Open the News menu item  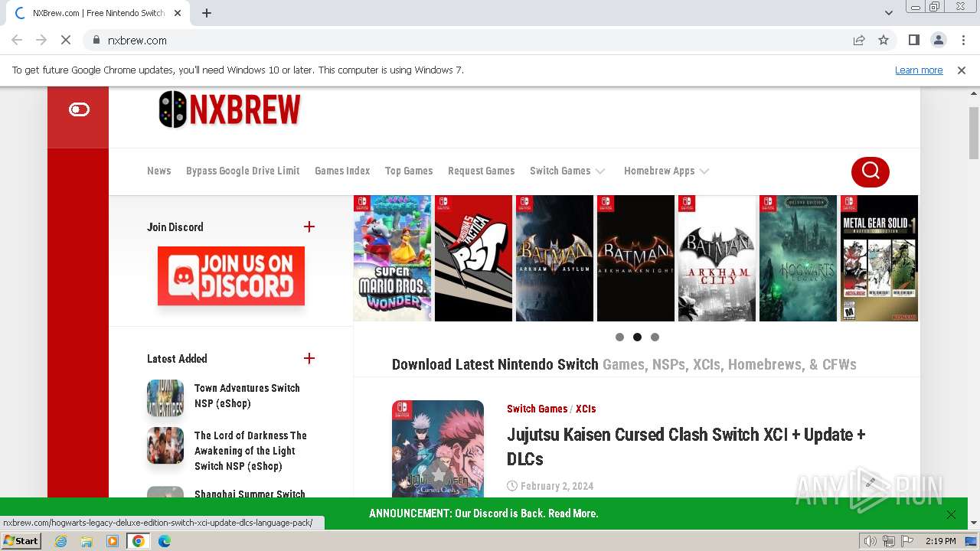coord(159,171)
